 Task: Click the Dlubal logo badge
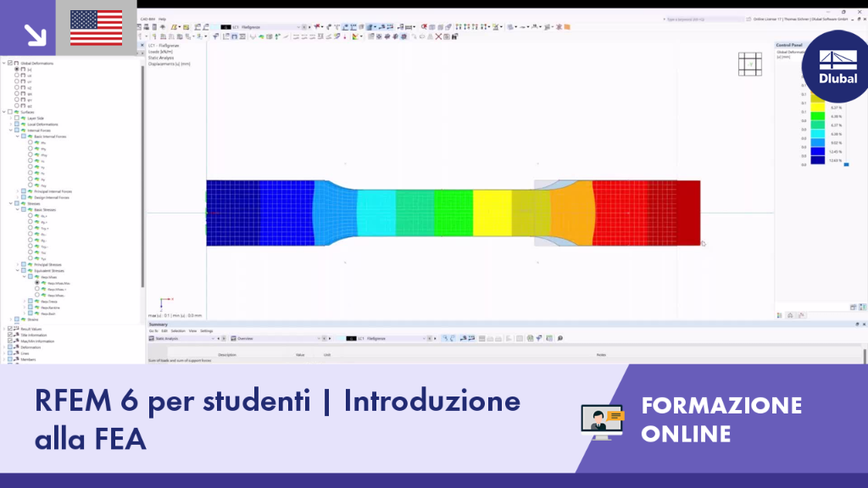(837, 66)
